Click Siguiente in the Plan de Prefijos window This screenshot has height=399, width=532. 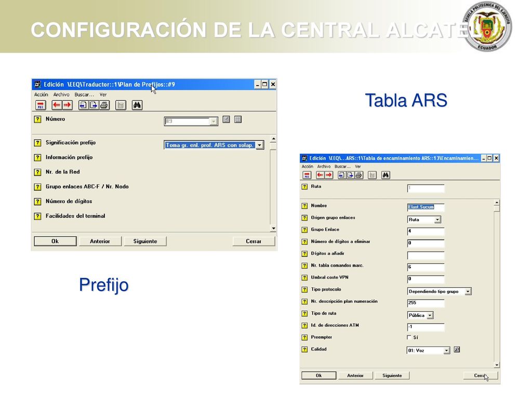tap(145, 241)
